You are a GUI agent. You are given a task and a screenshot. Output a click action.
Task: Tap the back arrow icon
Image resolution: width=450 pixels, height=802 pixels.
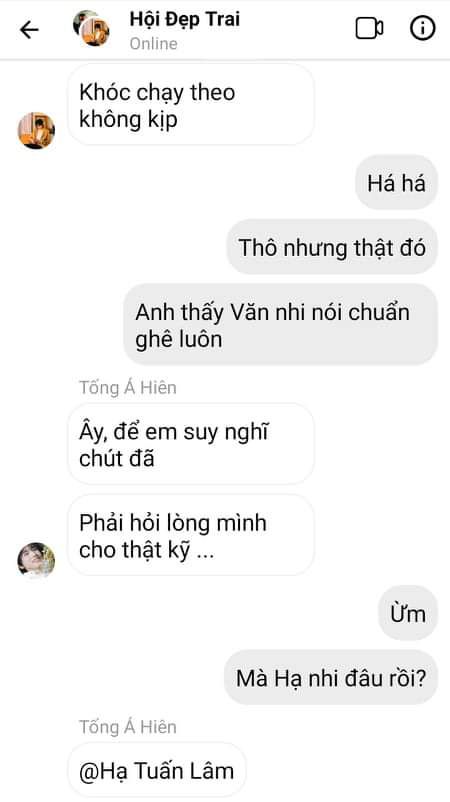[29, 30]
